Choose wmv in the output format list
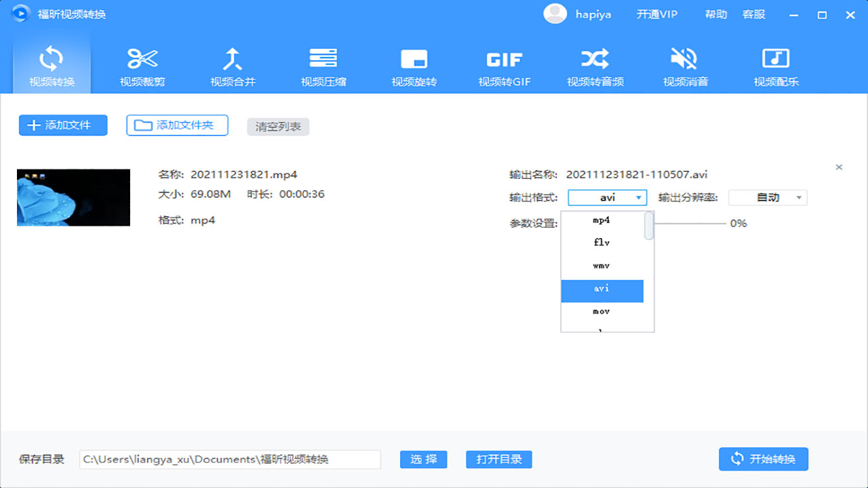Viewport: 868px width, 488px height. [x=601, y=265]
